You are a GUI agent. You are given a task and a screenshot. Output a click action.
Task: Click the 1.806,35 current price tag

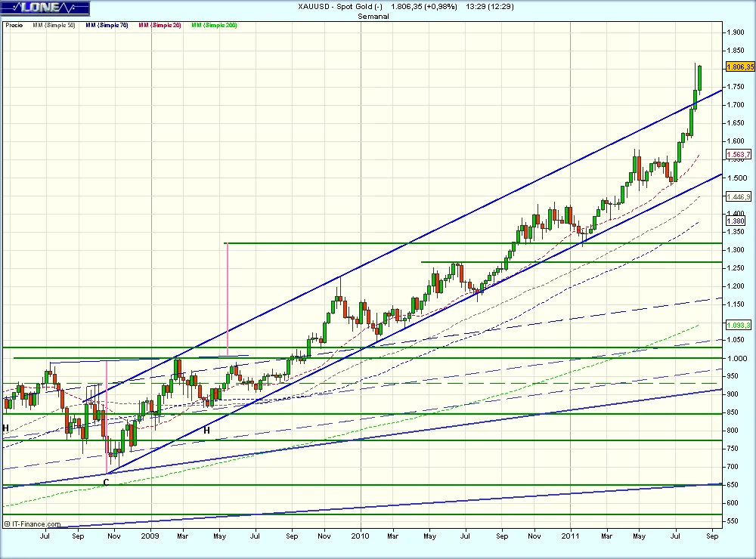pyautogui.click(x=739, y=66)
